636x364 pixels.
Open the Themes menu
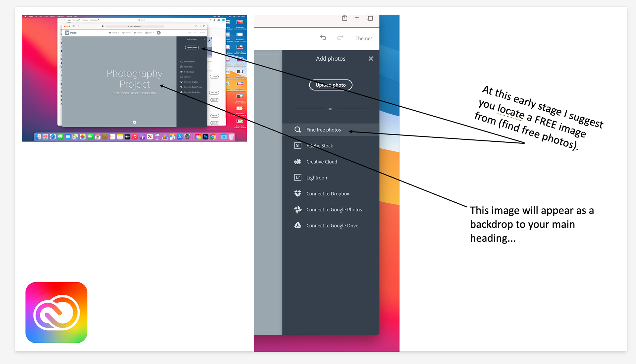click(364, 38)
